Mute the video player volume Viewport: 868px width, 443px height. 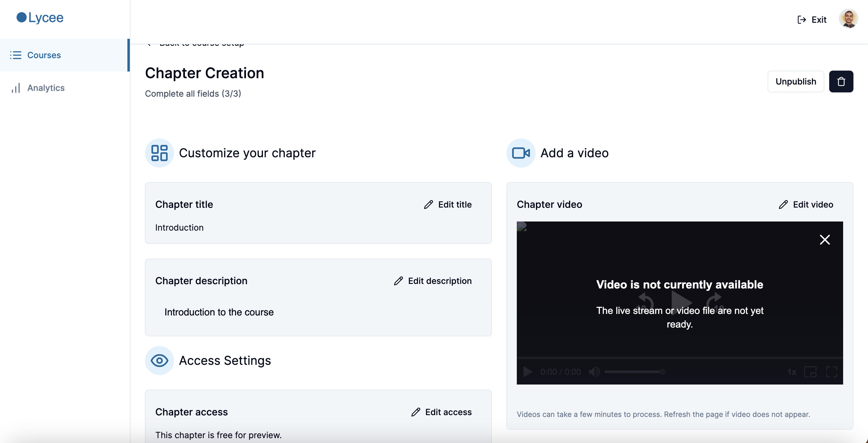point(594,372)
